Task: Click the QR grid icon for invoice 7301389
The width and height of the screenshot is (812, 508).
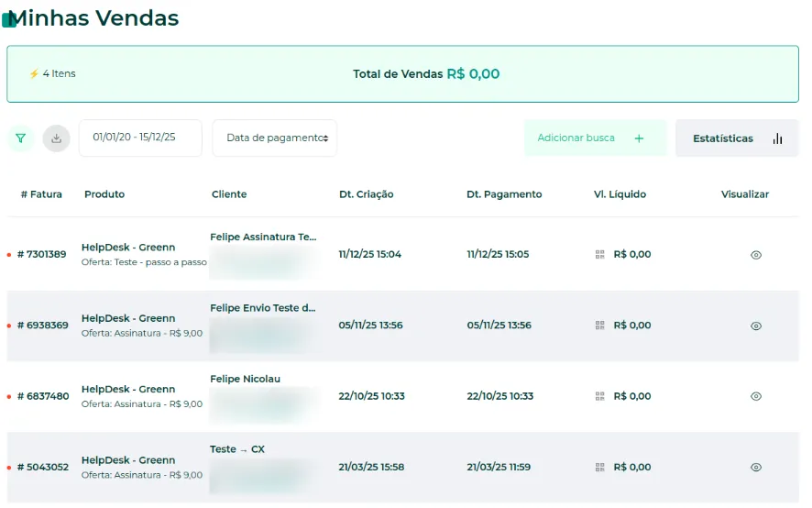Action: (x=599, y=255)
